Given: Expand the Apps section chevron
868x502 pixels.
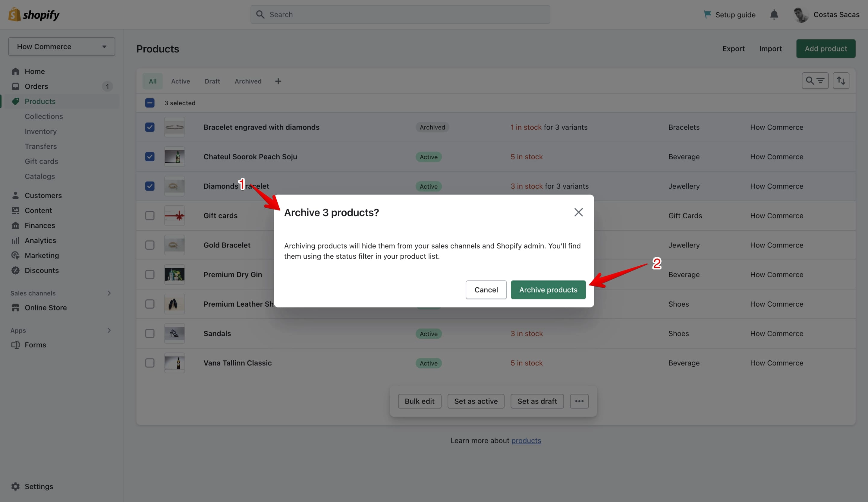Looking at the screenshot, I should point(109,330).
